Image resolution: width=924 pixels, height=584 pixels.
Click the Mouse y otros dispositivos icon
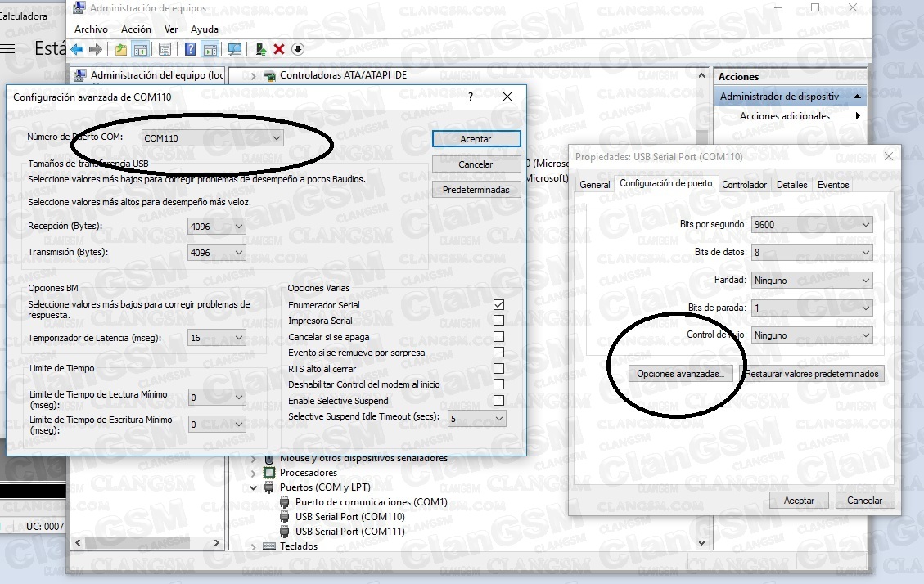coord(269,459)
